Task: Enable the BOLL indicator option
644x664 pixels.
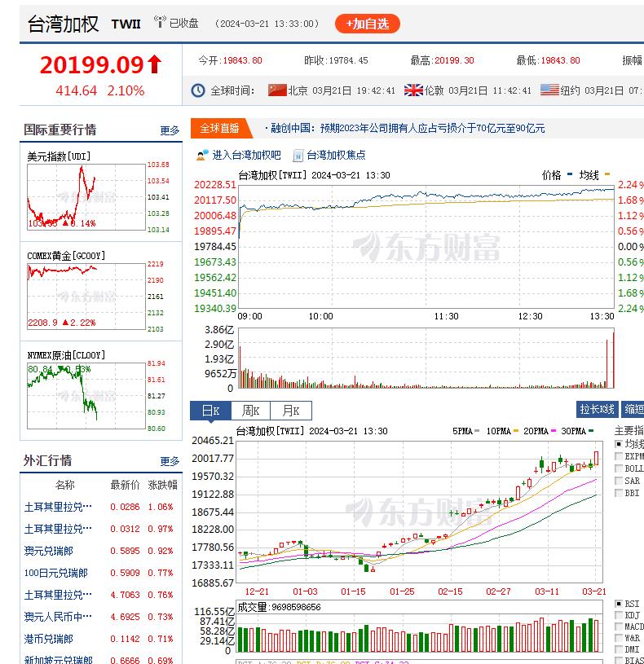Action: (618, 468)
